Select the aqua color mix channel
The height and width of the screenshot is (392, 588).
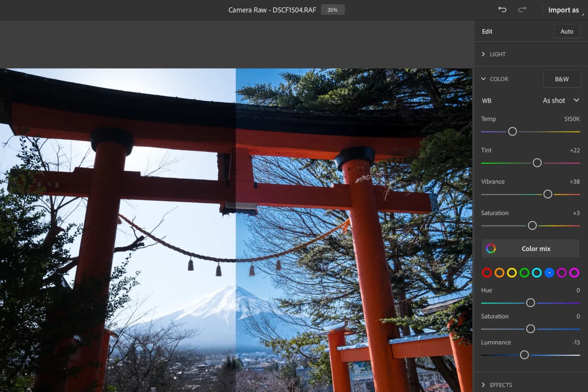pos(537,273)
